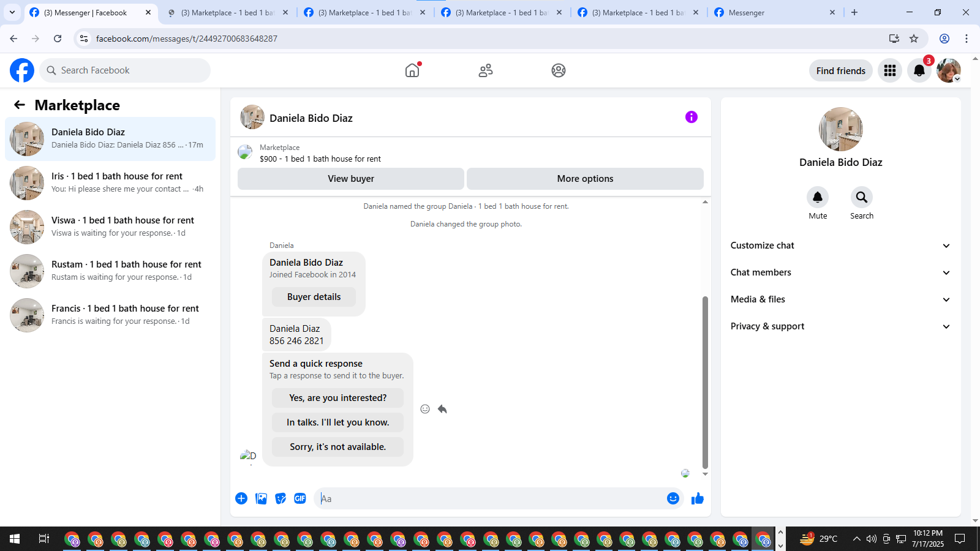Open the emoji picker in message box
The width and height of the screenshot is (980, 551).
pos(673,498)
